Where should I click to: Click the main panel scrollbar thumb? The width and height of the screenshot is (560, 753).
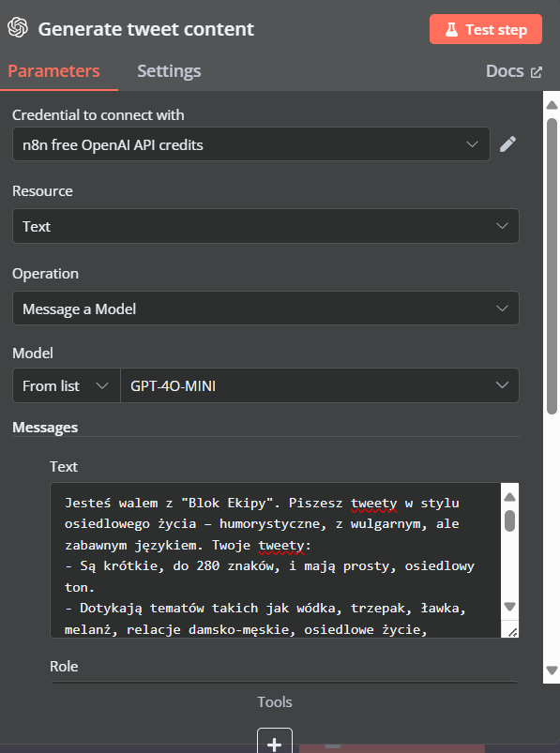(552, 265)
